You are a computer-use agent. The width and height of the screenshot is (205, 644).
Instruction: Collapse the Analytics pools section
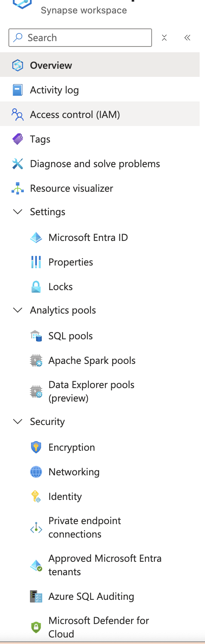[18, 310]
